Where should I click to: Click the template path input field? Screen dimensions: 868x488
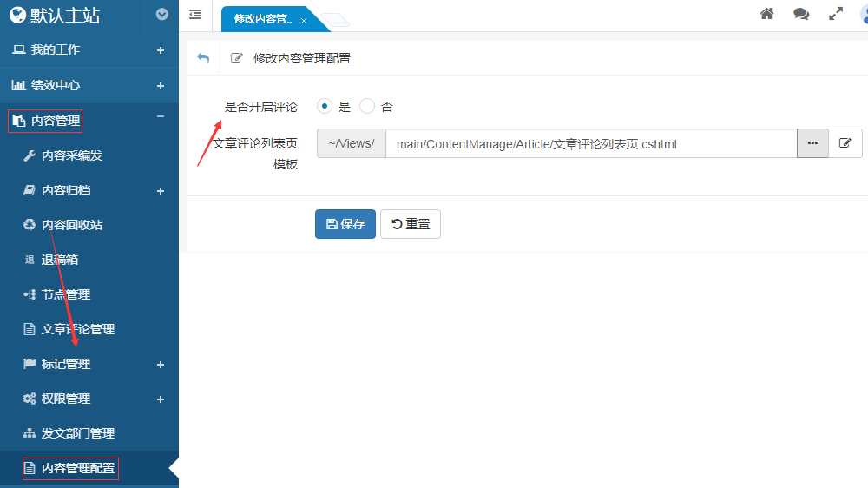590,144
